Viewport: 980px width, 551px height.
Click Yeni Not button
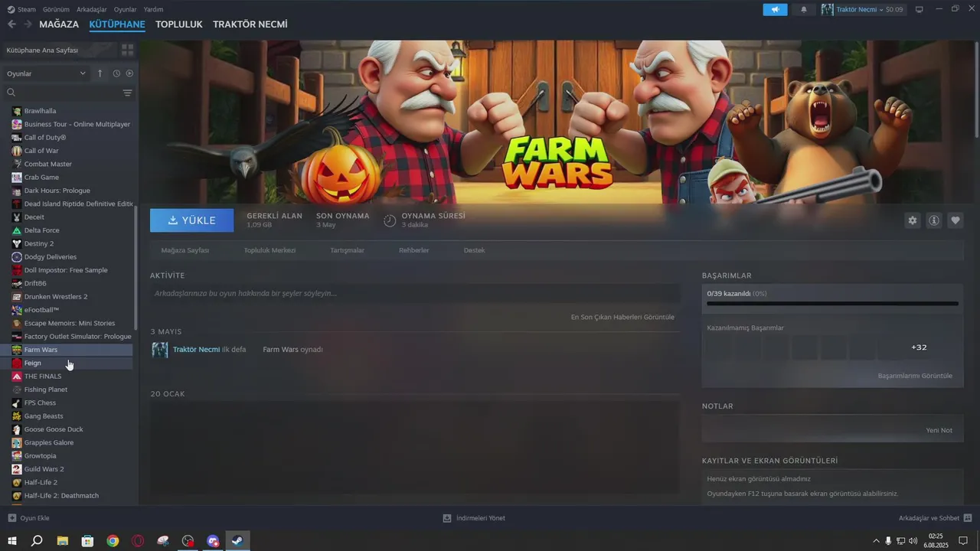pyautogui.click(x=939, y=430)
